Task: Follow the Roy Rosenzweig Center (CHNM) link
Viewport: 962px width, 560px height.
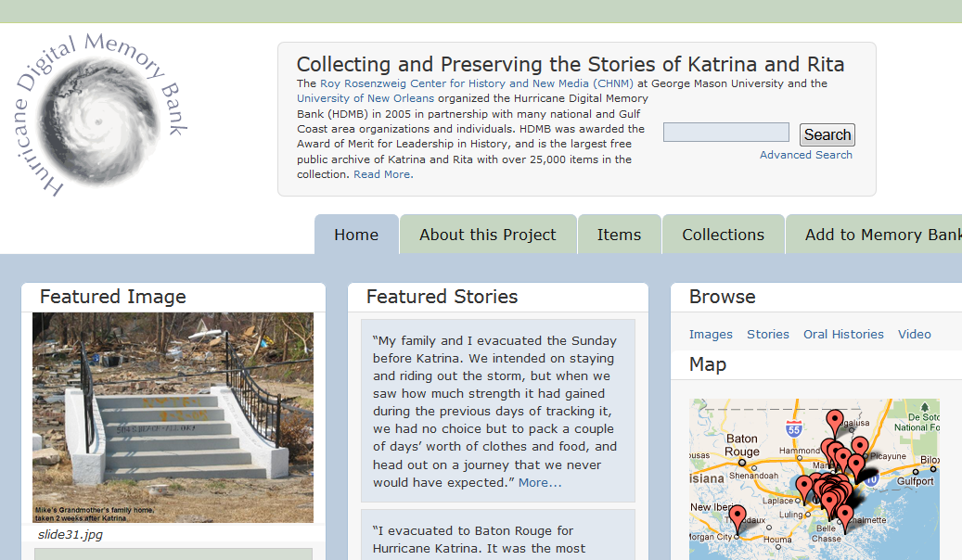Action: click(477, 83)
